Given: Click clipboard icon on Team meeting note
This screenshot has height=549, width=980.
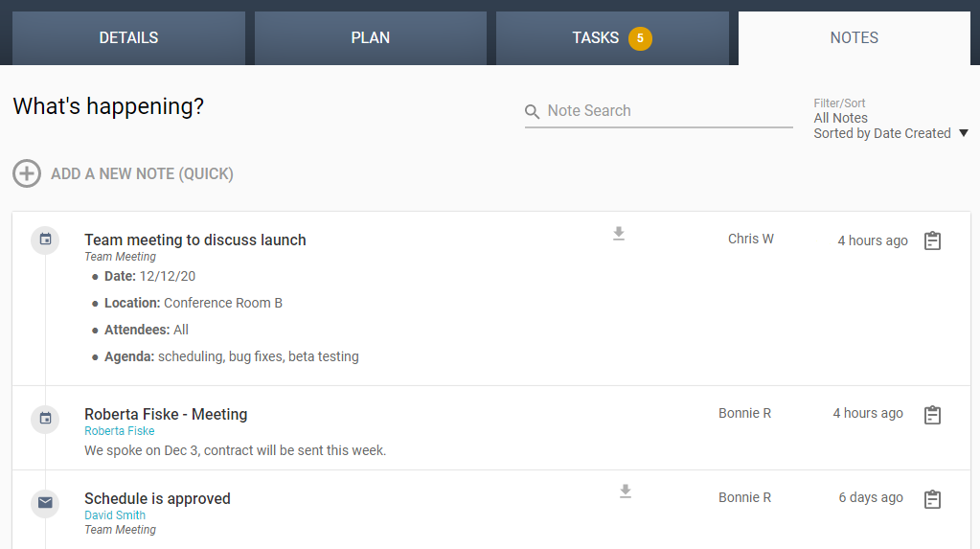Looking at the screenshot, I should (932, 241).
